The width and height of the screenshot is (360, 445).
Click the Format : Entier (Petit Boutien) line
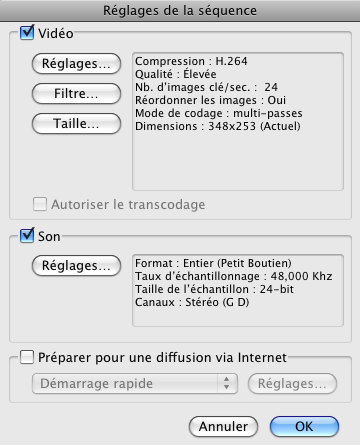click(x=213, y=263)
